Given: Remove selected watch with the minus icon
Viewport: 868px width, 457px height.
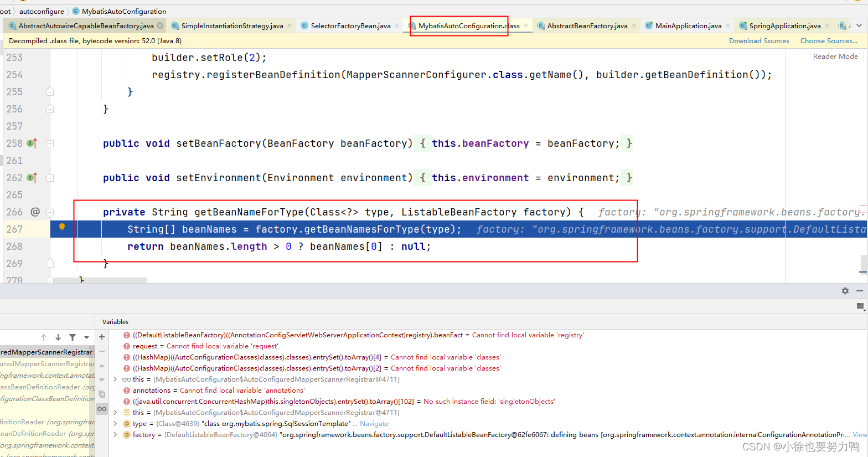Looking at the screenshot, I should pos(102,351).
